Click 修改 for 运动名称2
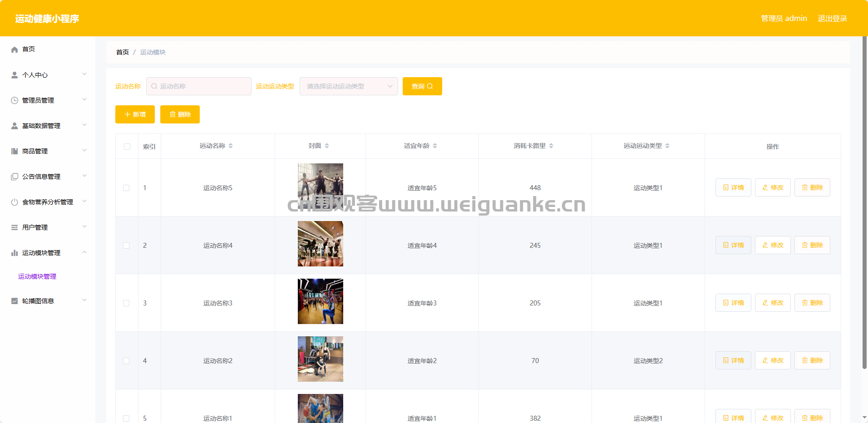 (773, 360)
